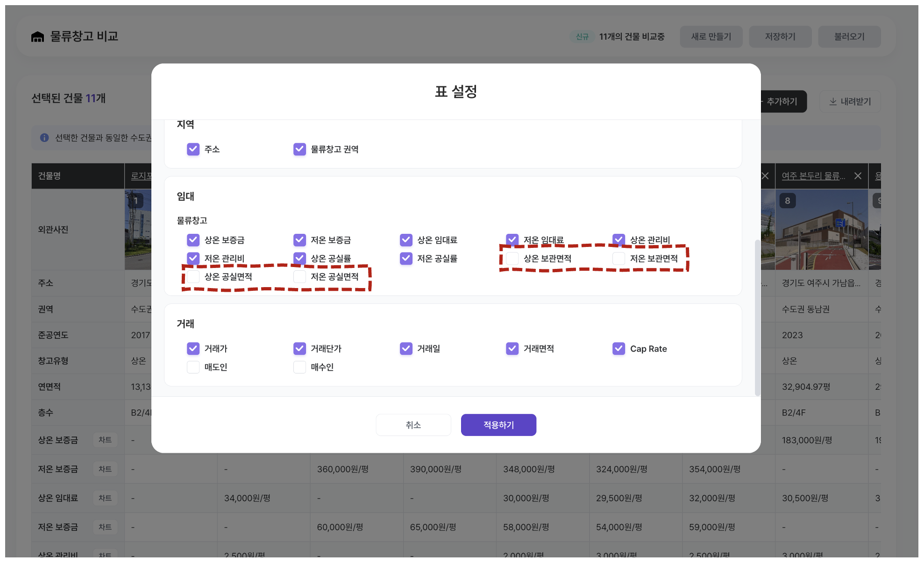Screen dimensions: 924x563
Task: Open 차트 for first 저온 보증금 row
Action: [x=105, y=469]
